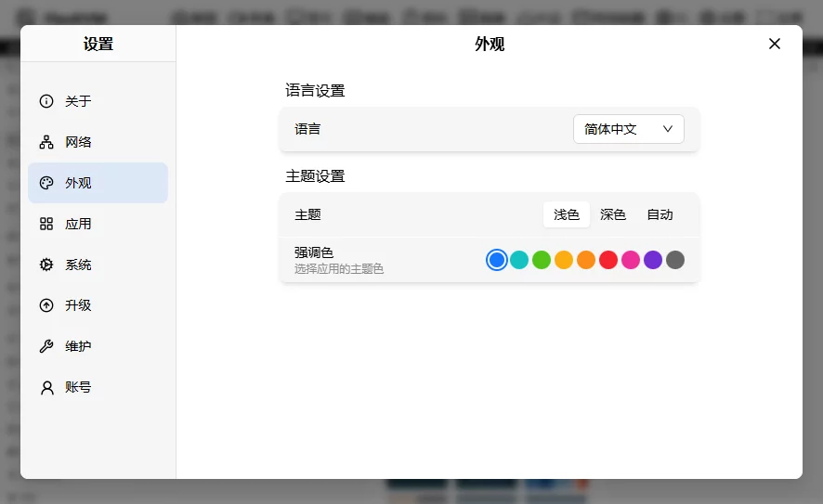Viewport: 823px width, 504px height.
Task: Select the red accent color
Action: [x=608, y=260]
